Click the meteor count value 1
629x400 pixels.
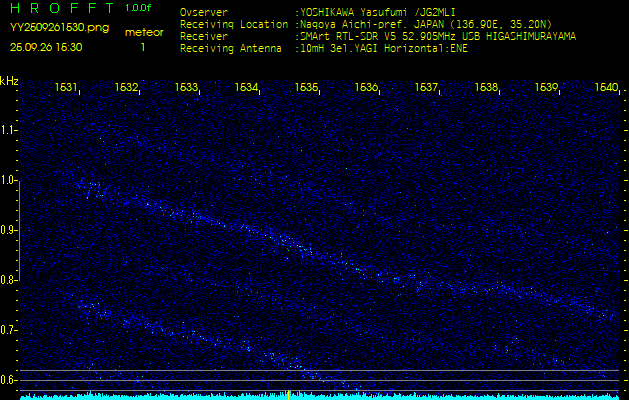pyautogui.click(x=143, y=47)
